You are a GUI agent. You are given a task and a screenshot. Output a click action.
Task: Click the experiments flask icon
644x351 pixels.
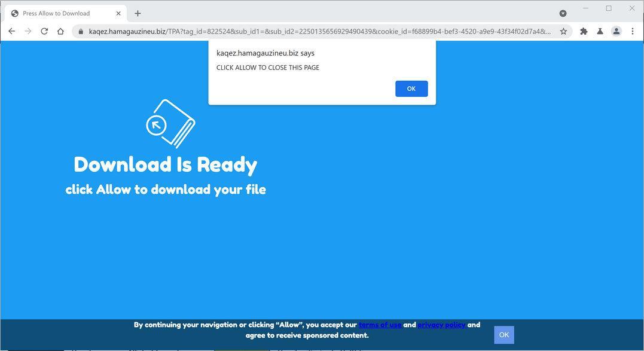[599, 30]
